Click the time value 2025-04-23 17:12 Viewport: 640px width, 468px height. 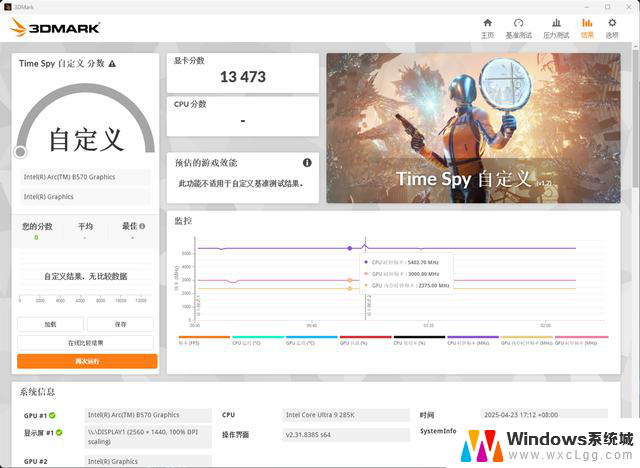pos(544,415)
